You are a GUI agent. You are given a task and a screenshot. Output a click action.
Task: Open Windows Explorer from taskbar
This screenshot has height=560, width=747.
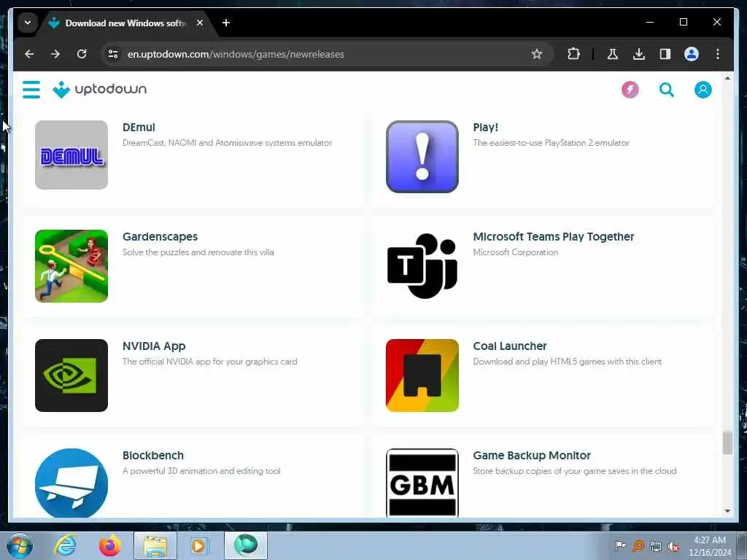(x=155, y=545)
